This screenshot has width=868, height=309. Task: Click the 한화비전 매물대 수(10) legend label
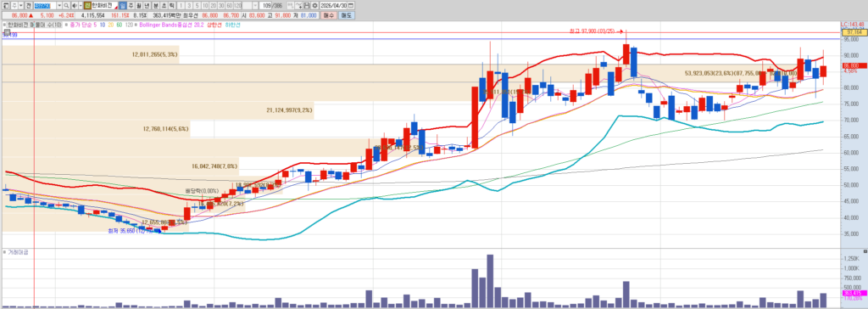(34, 25)
